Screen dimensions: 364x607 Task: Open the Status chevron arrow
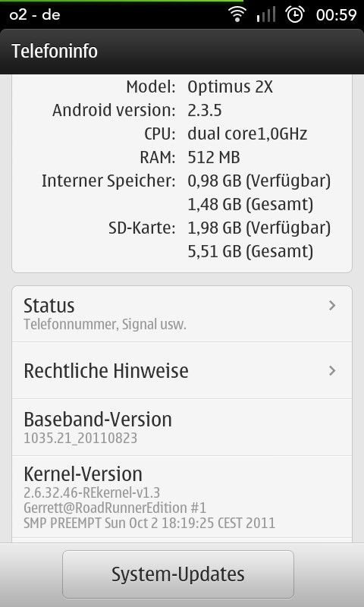click(332, 306)
